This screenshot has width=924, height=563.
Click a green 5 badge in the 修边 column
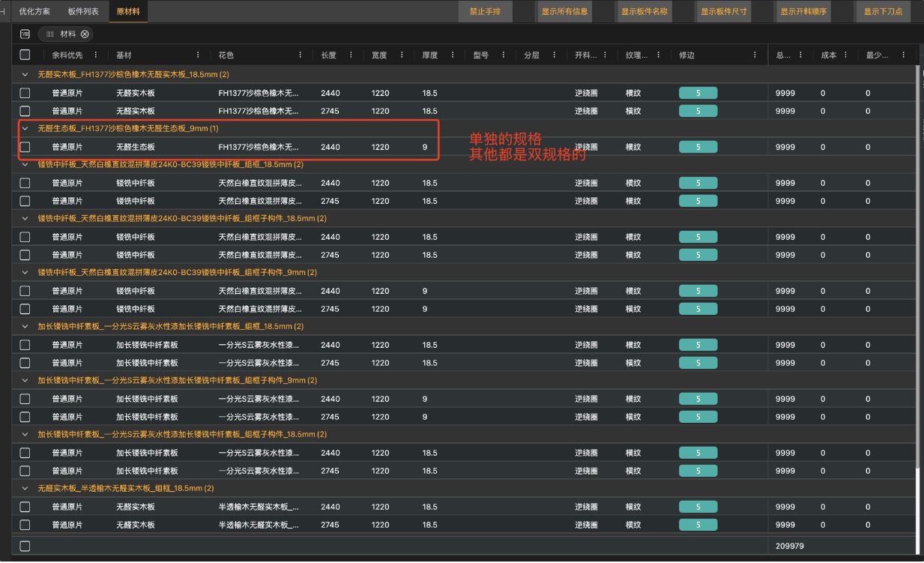pos(698,93)
